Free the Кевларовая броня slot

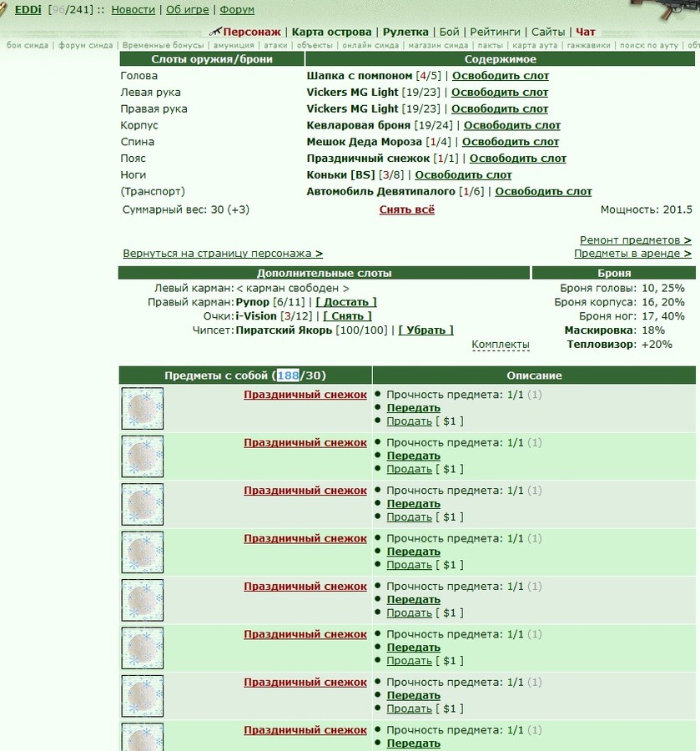pos(511,125)
